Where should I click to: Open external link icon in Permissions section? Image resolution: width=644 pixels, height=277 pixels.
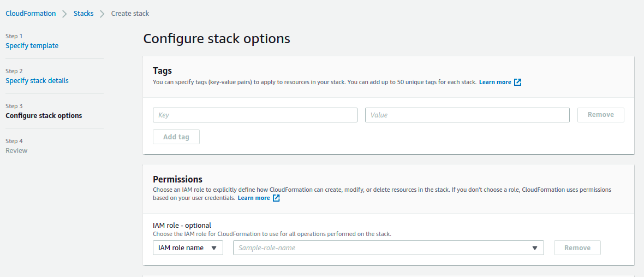pos(276,198)
